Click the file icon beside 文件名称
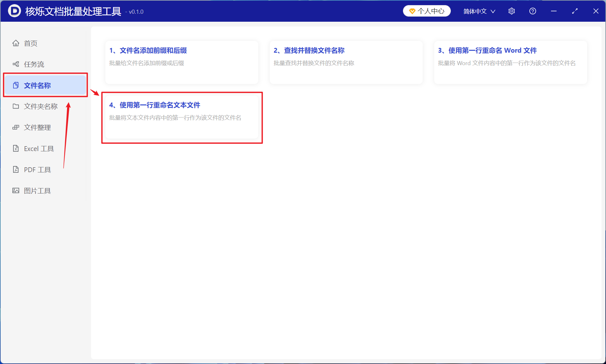The height and width of the screenshot is (364, 606). click(16, 85)
